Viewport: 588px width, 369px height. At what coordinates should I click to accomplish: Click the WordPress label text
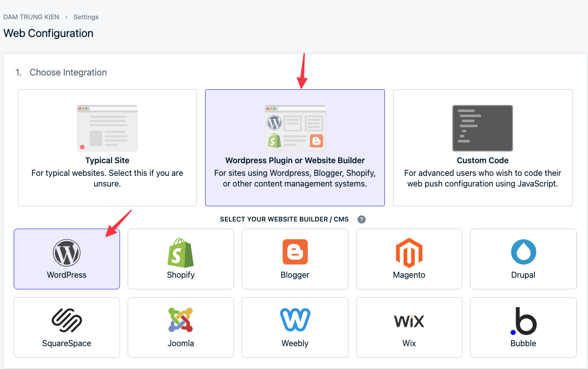coord(67,275)
